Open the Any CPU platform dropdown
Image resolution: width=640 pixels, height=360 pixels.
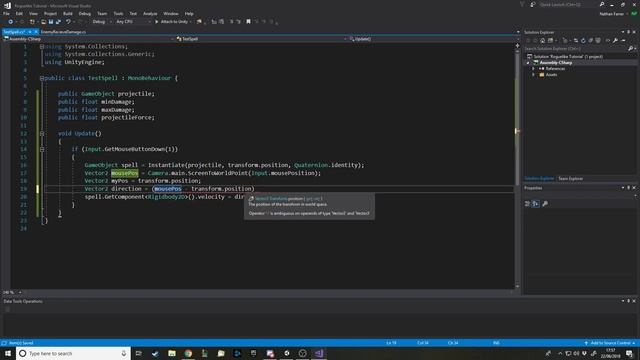pyautogui.click(x=133, y=22)
